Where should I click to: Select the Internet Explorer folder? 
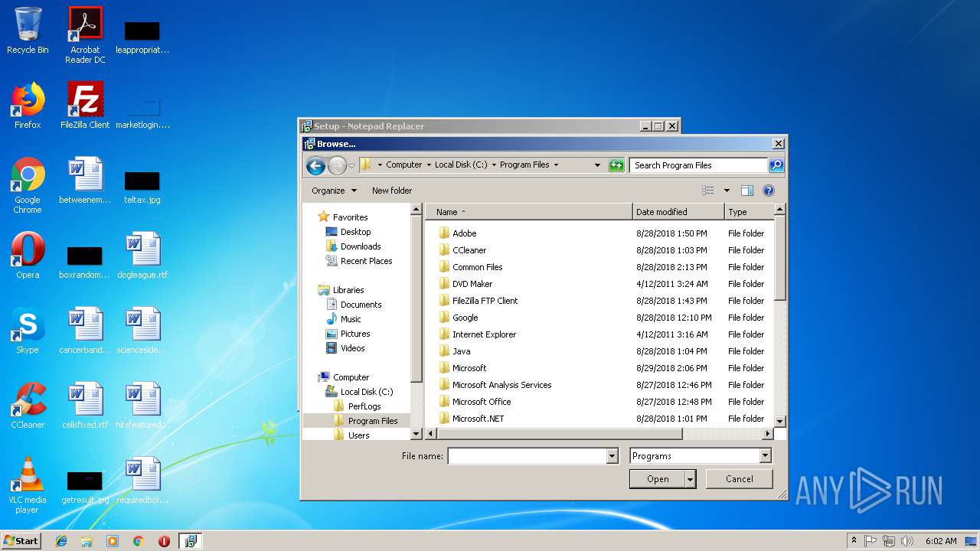pos(484,334)
